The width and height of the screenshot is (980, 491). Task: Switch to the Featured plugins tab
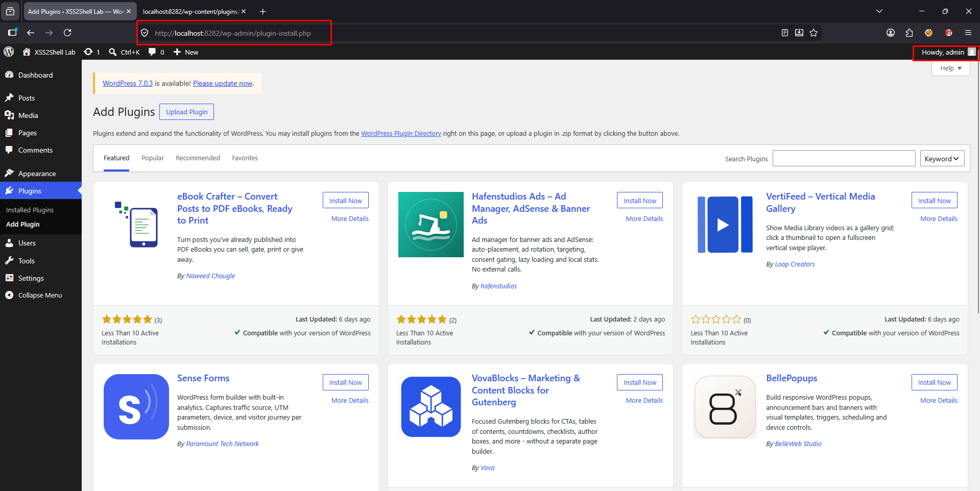(x=116, y=158)
